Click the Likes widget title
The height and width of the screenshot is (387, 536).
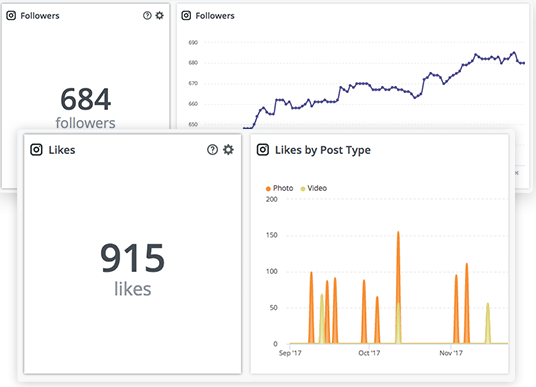62,150
